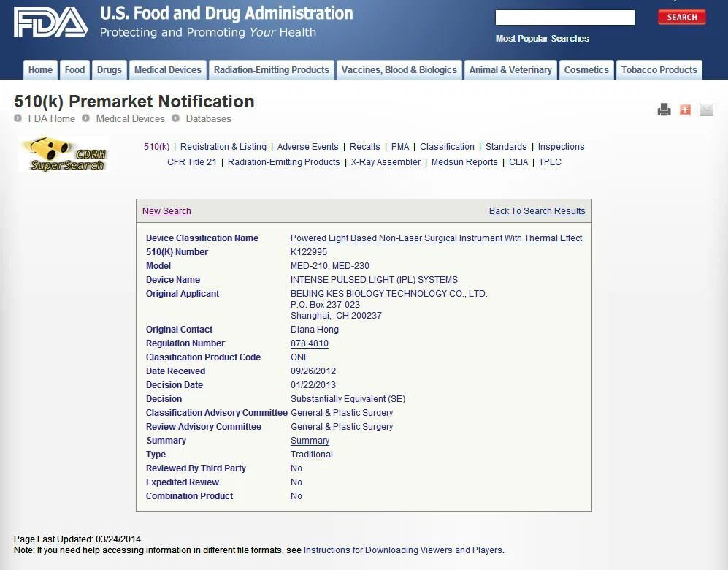728x570 pixels.
Task: Click Back To Search Results link
Action: 537,211
